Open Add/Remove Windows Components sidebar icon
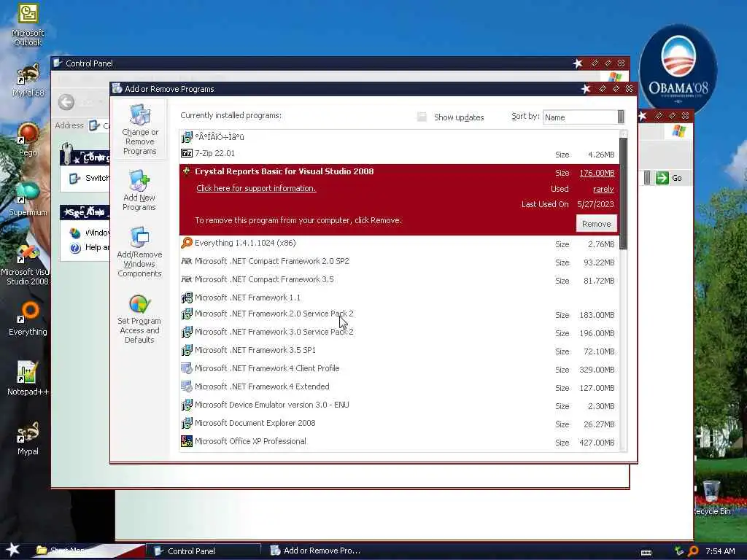 [139, 238]
